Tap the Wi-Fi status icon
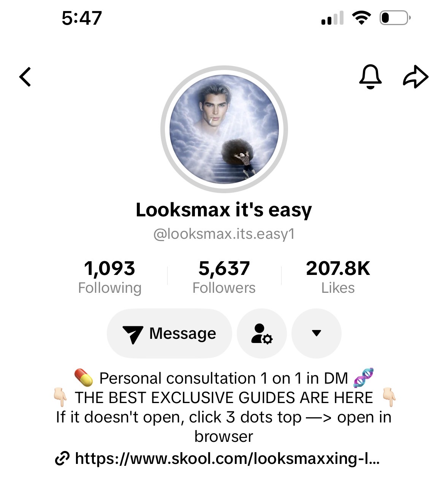Image resolution: width=448 pixels, height=489 pixels. [361, 18]
